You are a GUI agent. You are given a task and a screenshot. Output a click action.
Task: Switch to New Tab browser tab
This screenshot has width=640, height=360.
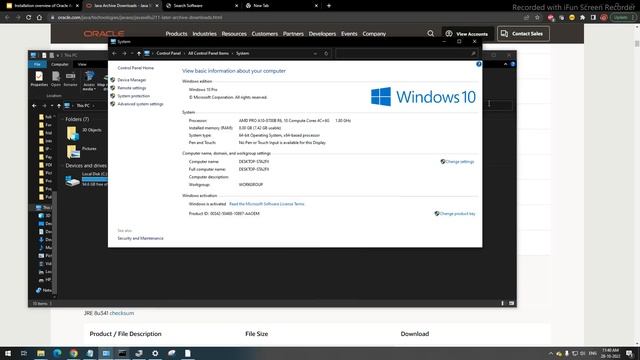click(x=282, y=6)
